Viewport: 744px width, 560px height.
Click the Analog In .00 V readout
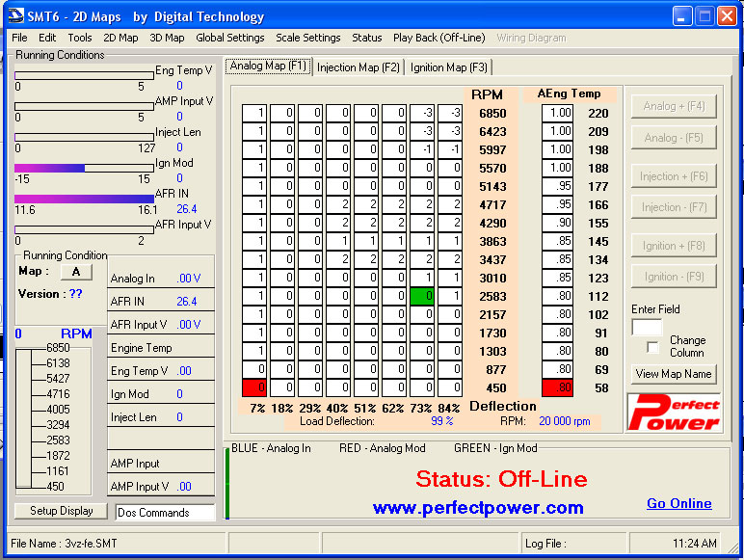tap(188, 279)
